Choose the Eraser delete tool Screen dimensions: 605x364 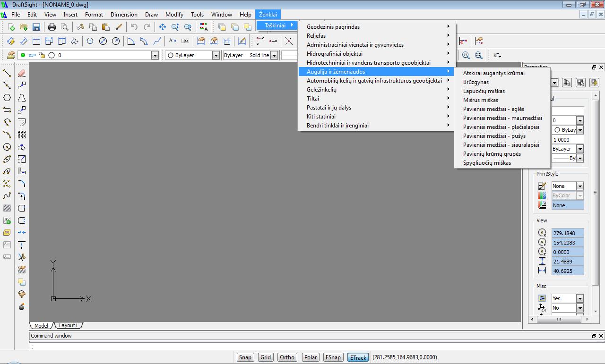22,73
